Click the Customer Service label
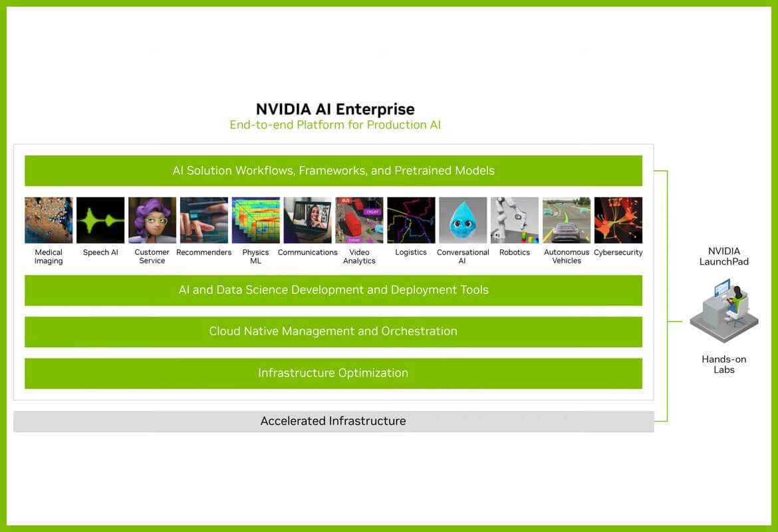 pyautogui.click(x=152, y=257)
